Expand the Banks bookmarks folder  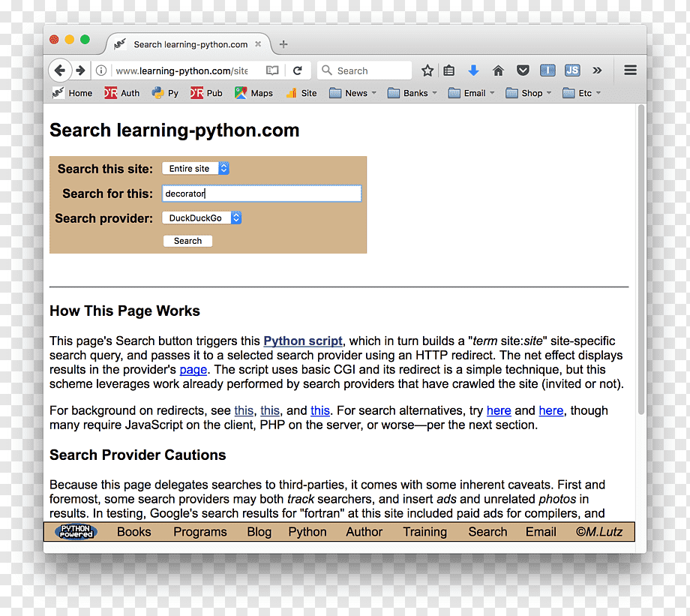point(412,93)
